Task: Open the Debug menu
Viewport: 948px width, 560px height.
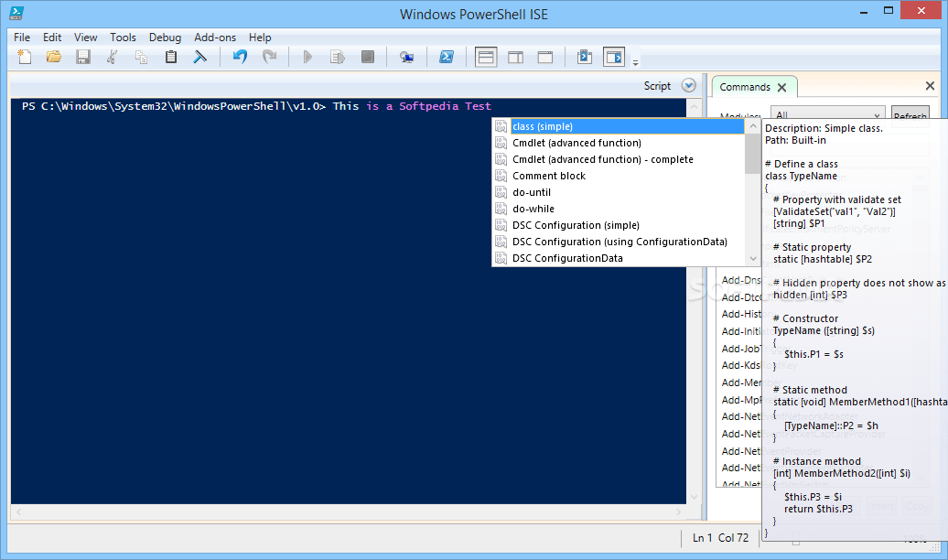Action: coord(165,37)
